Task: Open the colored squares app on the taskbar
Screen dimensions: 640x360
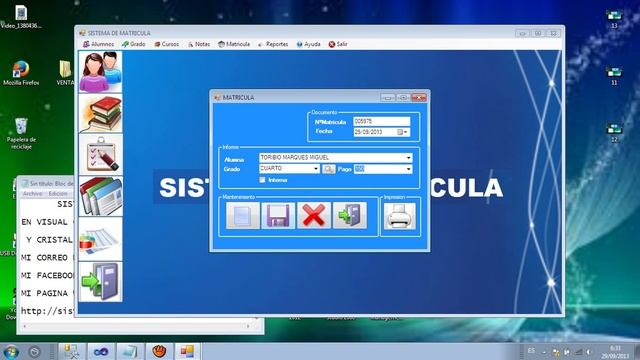Action: click(x=188, y=351)
